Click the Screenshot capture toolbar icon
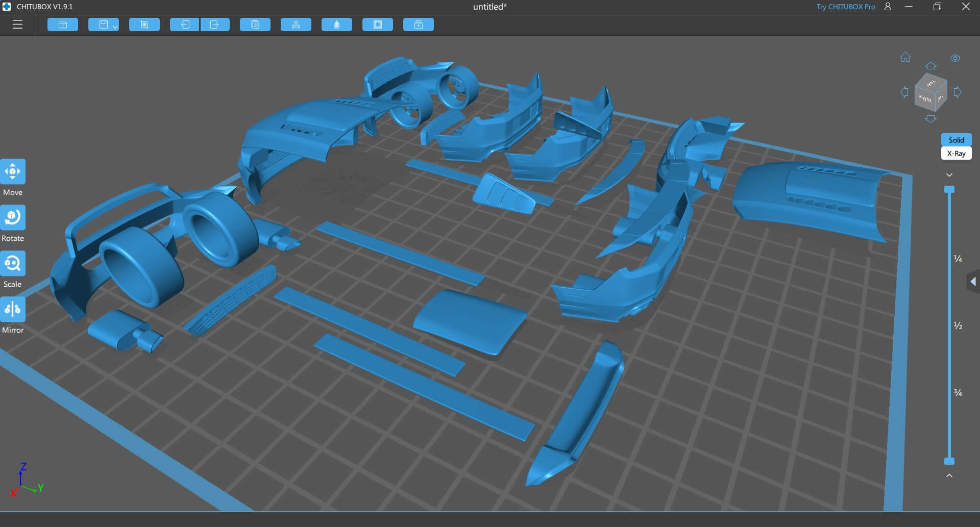Viewport: 980px width, 527px height. (x=144, y=24)
